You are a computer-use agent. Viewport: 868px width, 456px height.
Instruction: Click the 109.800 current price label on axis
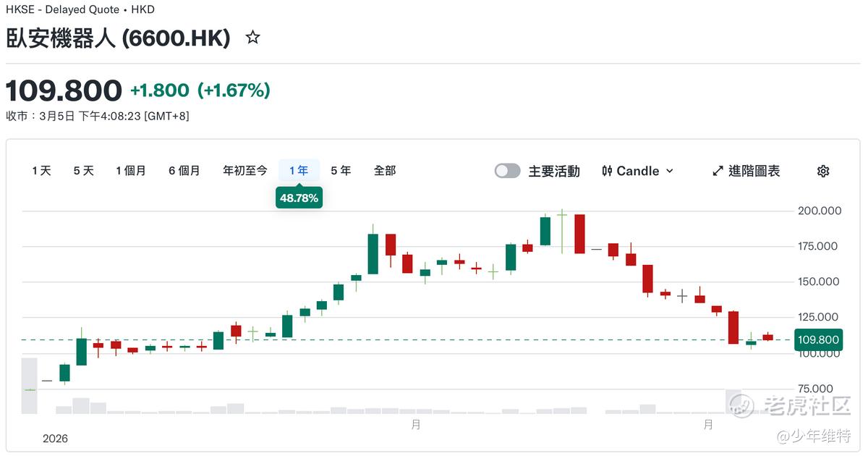click(817, 339)
